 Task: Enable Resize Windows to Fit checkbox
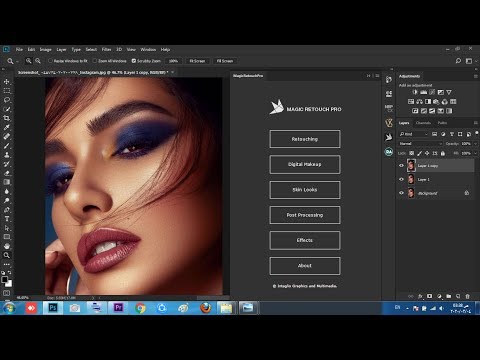coord(50,61)
